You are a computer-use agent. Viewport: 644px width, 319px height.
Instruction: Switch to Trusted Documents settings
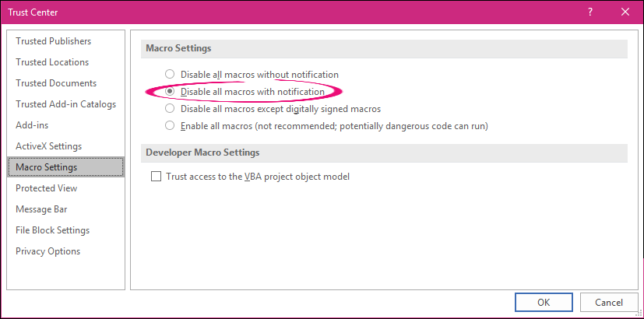[56, 83]
